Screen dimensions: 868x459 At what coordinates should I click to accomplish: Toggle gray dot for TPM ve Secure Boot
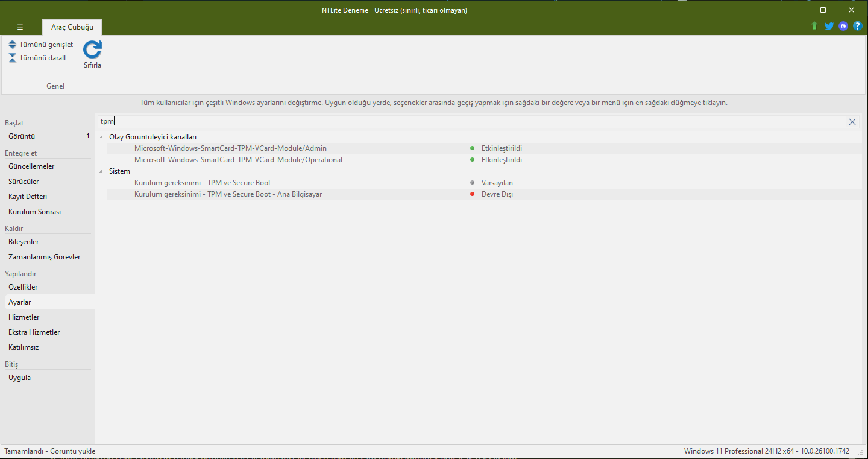pyautogui.click(x=472, y=183)
